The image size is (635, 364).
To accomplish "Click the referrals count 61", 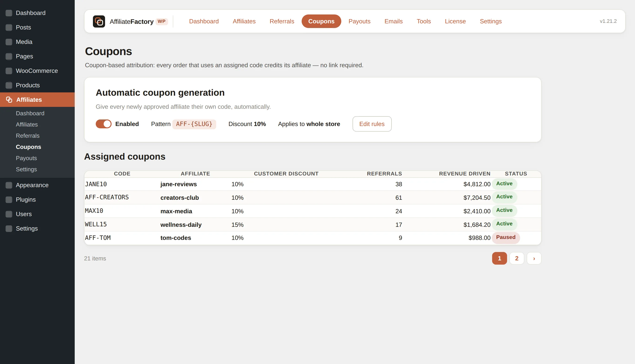I will tap(399, 198).
